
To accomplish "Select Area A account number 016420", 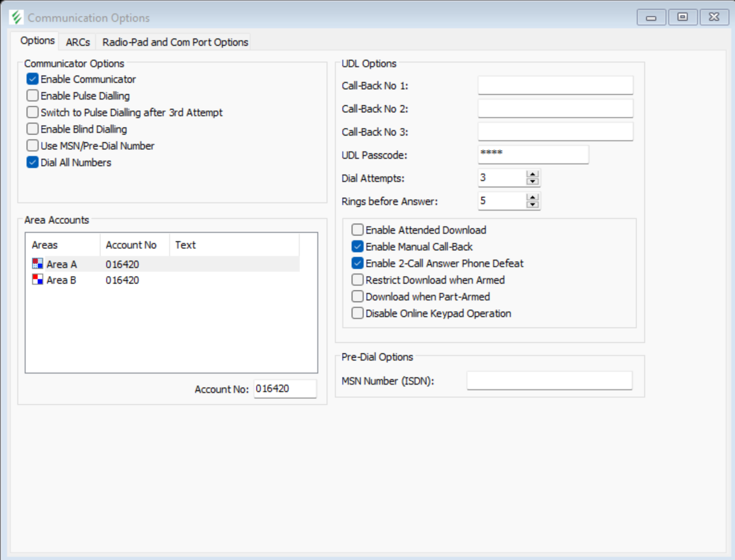I will pos(122,264).
